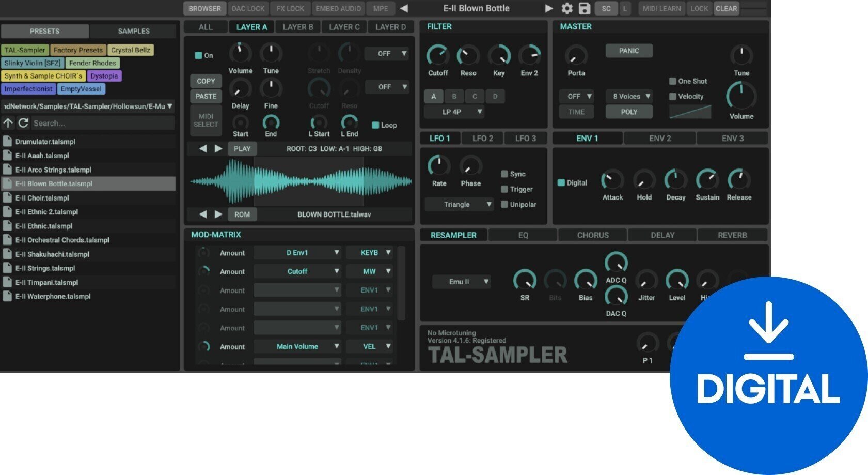868x475 pixels.
Task: Load next preset with the right arrow icon
Action: pyautogui.click(x=548, y=8)
